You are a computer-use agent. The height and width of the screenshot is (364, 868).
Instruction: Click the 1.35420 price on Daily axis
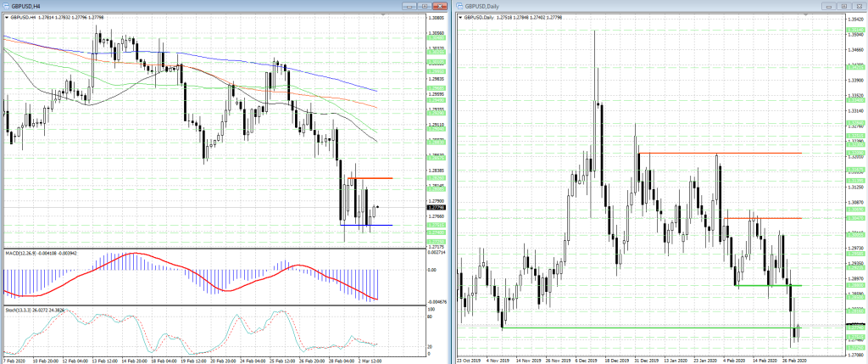pos(855,19)
